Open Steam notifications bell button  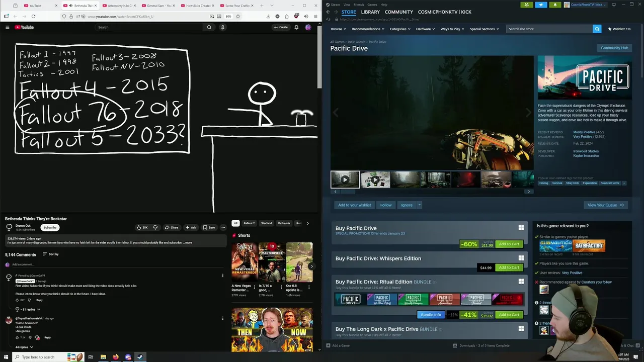click(555, 5)
